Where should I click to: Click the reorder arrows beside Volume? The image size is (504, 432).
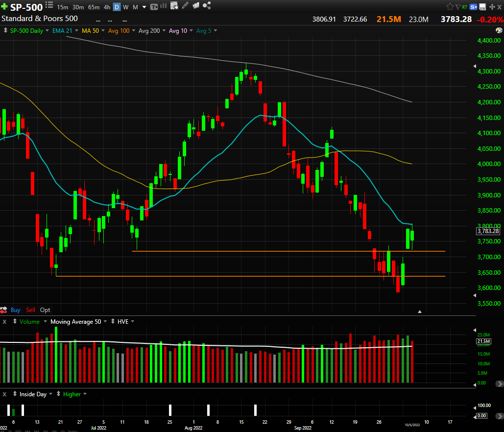(x=15, y=321)
